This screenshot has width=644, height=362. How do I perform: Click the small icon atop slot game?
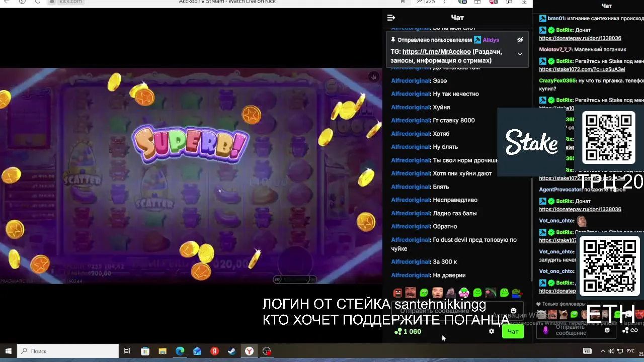(373, 77)
